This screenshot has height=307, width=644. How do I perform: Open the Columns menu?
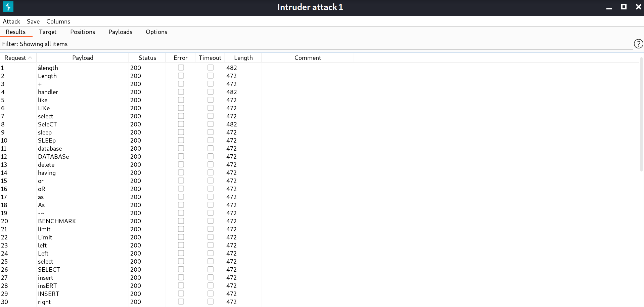[x=58, y=21]
